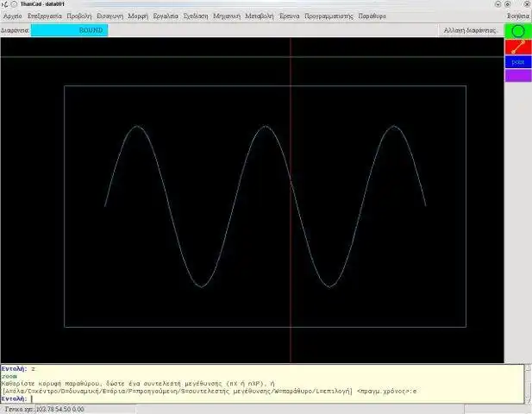Open the Μηχανική menu
This screenshot has height=414, width=532.
click(227, 16)
